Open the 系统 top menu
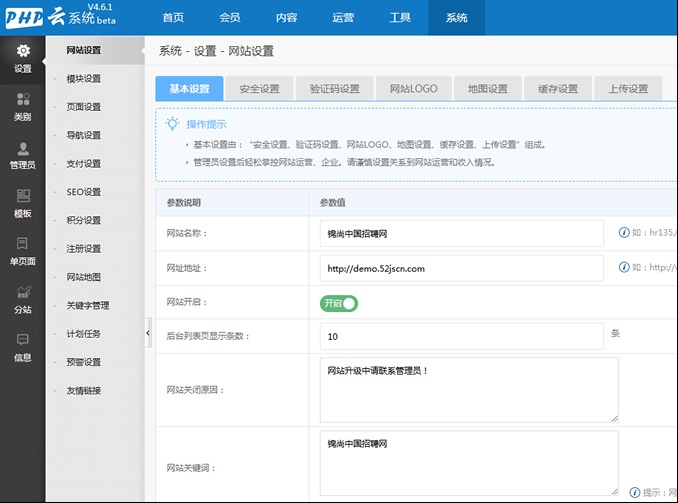The width and height of the screenshot is (678, 503). click(457, 18)
